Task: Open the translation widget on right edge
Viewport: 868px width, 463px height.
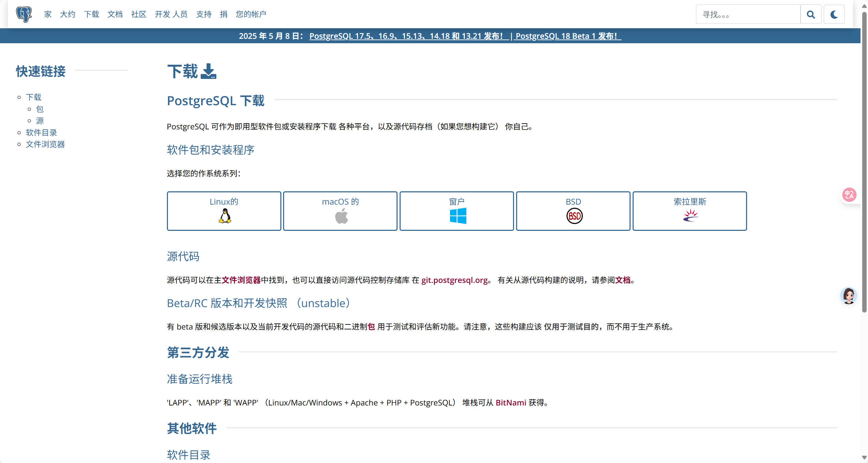Action: tap(849, 195)
